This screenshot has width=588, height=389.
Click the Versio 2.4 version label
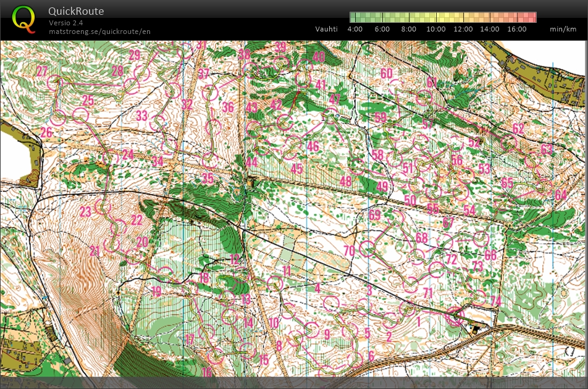click(66, 23)
